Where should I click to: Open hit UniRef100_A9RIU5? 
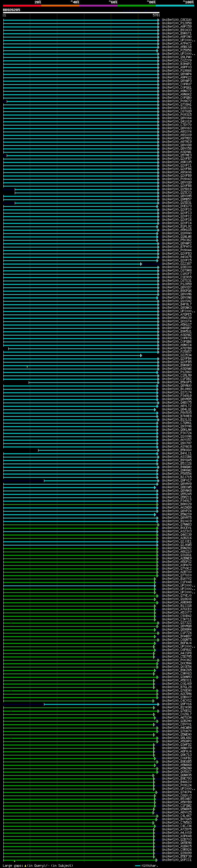coord(176,162)
